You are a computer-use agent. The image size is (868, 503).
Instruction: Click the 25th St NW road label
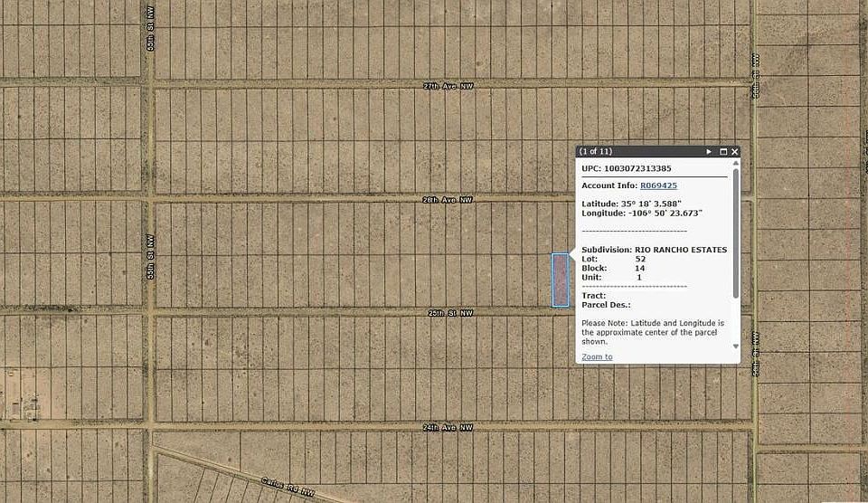point(450,313)
